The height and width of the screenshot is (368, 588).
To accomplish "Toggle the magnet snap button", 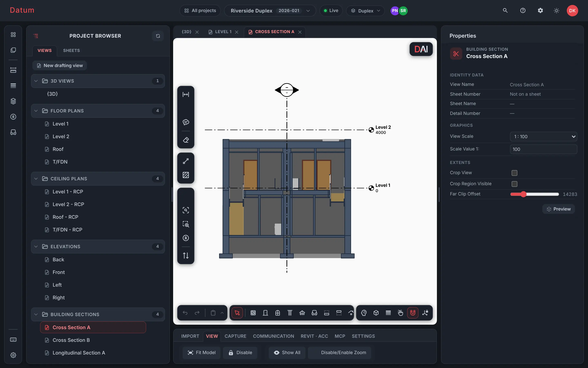I will [x=413, y=313].
